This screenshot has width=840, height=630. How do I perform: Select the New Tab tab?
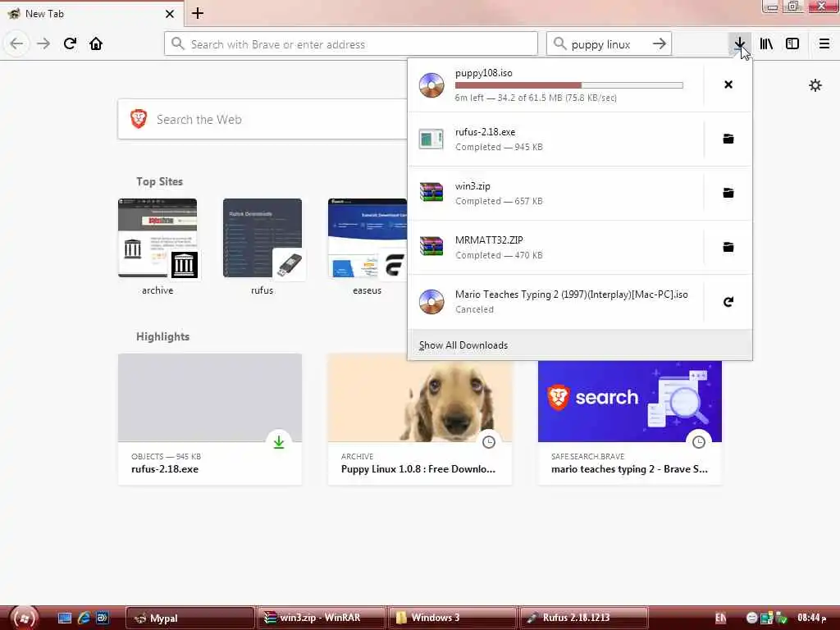(91, 13)
